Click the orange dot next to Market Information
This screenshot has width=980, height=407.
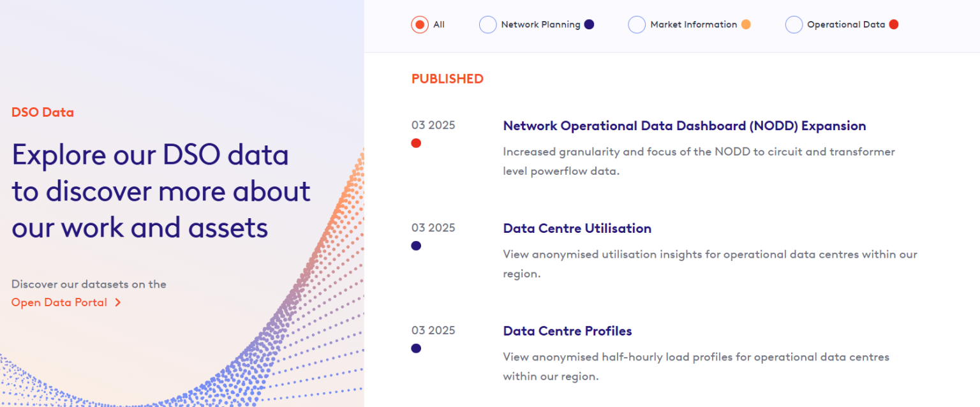(x=745, y=24)
